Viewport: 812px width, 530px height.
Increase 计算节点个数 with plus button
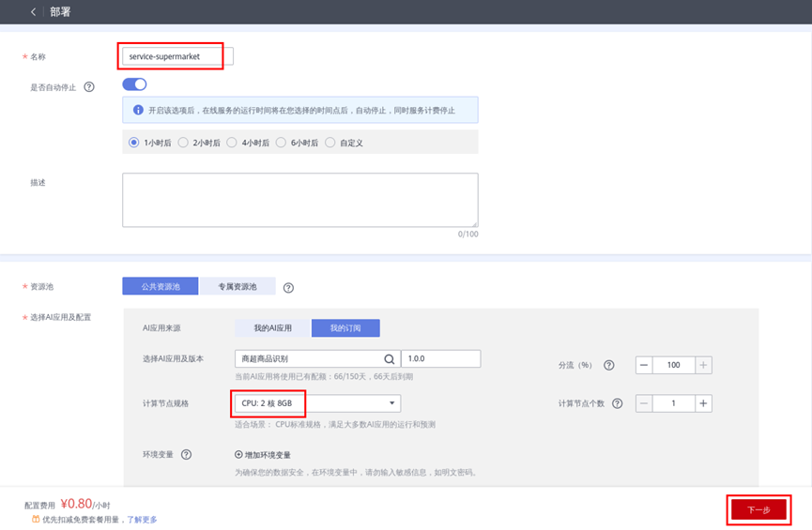703,403
